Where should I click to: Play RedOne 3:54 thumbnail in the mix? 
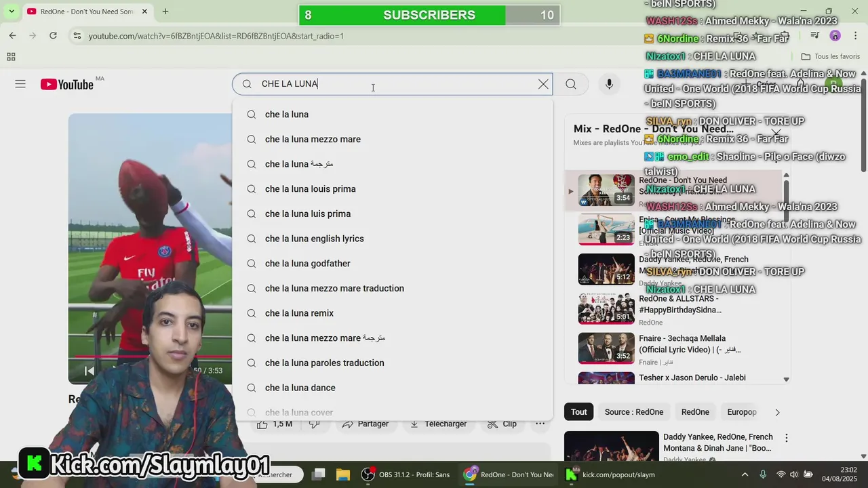(606, 190)
